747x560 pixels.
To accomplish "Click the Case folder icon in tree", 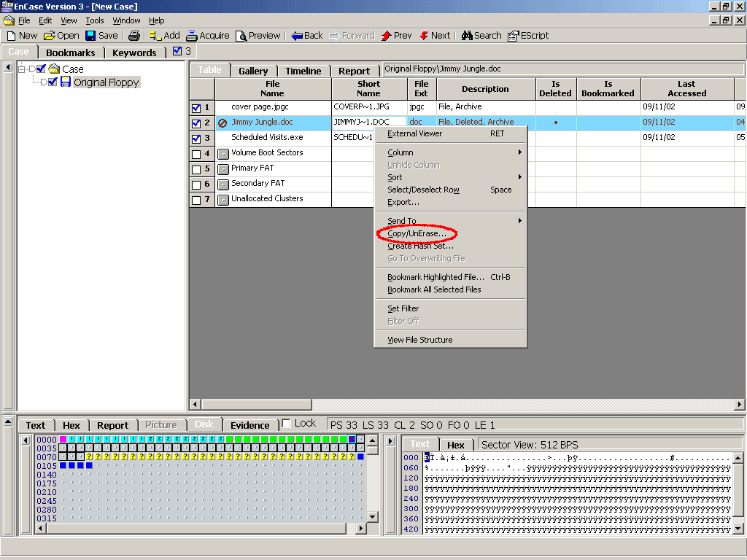I will (54, 69).
